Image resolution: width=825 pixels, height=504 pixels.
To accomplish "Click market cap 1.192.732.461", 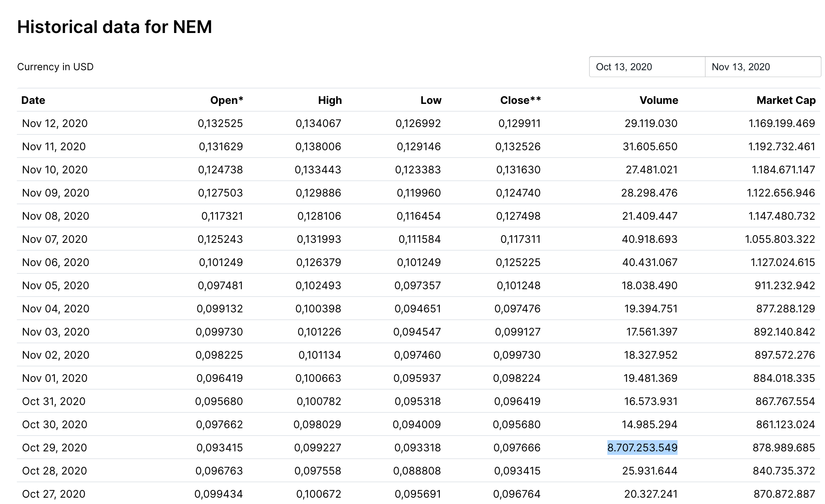I will 781,147.
